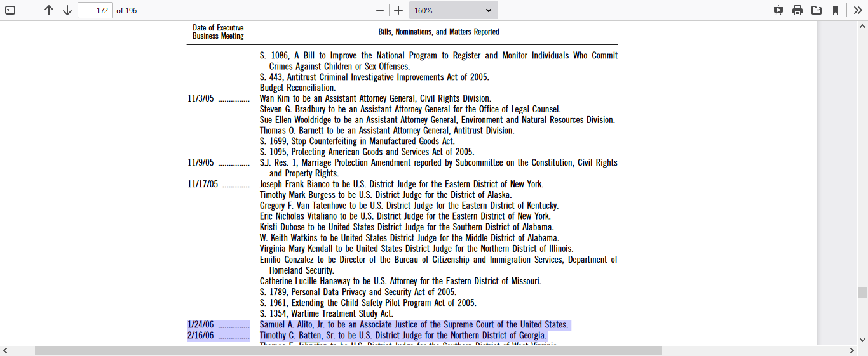Click the Sue Ellen Wooldridge line
The width and height of the screenshot is (868, 356).
coord(437,120)
